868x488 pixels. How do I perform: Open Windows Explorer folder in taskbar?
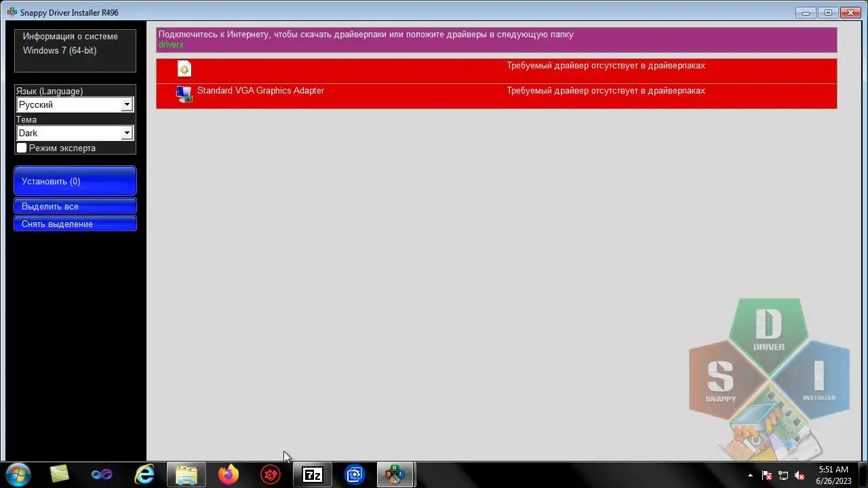coord(186,474)
